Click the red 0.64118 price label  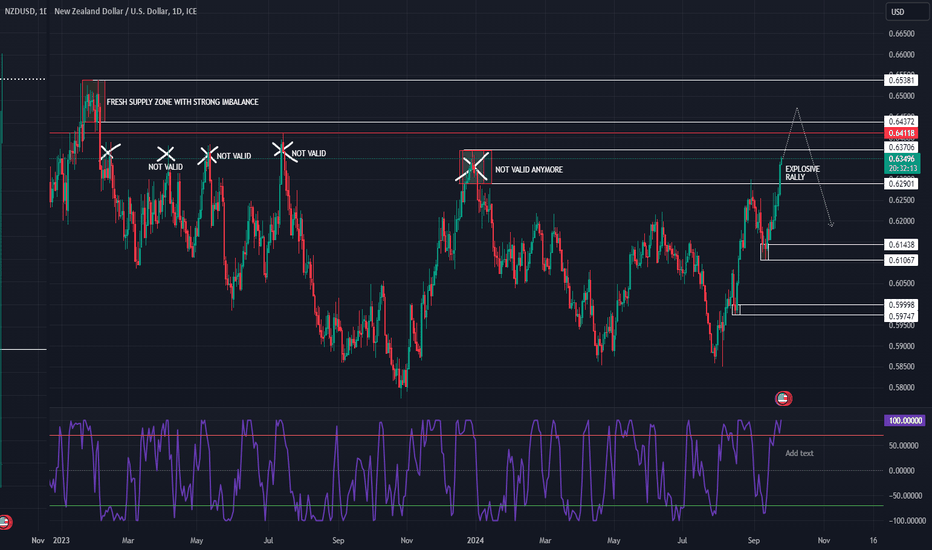pos(901,133)
